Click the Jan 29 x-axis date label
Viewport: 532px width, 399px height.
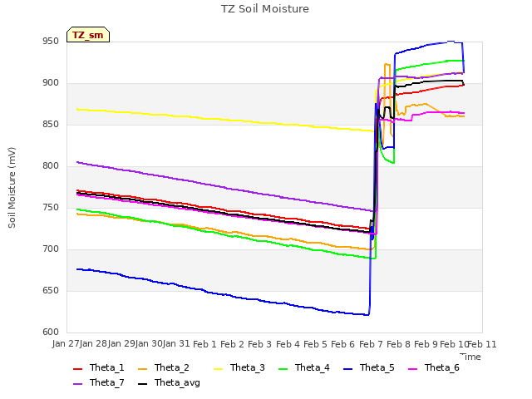[x=121, y=344]
